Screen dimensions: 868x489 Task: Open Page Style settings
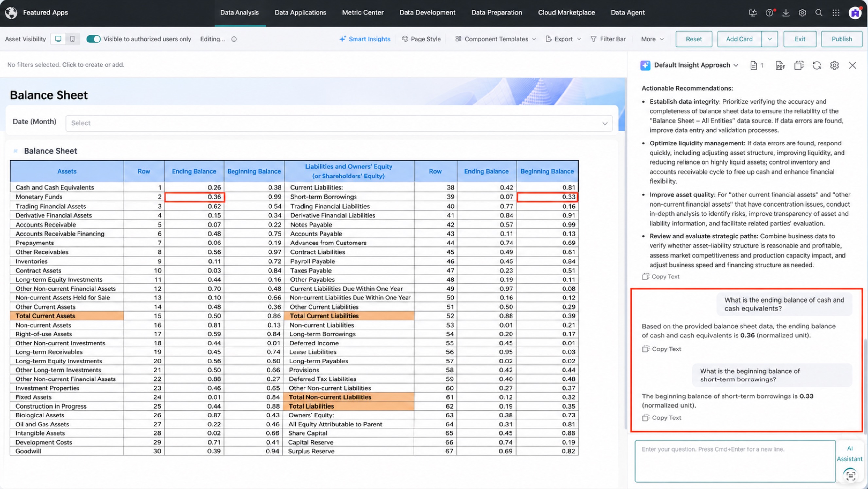point(421,39)
